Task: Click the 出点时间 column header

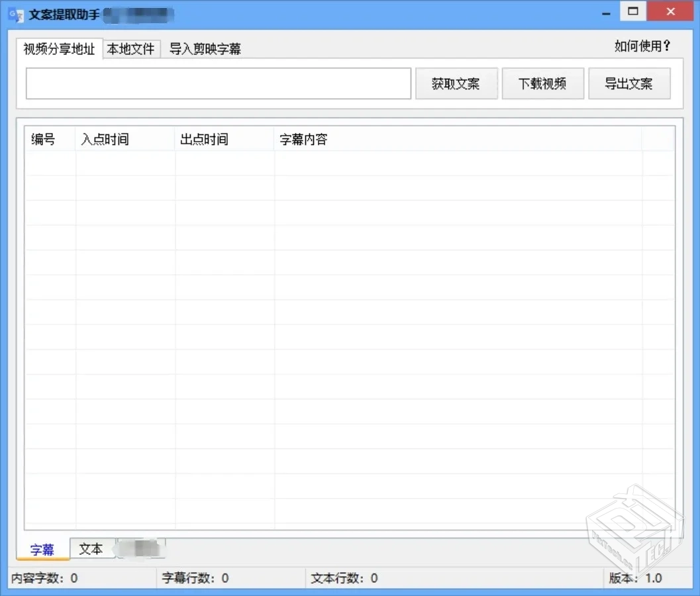Action: coord(203,139)
